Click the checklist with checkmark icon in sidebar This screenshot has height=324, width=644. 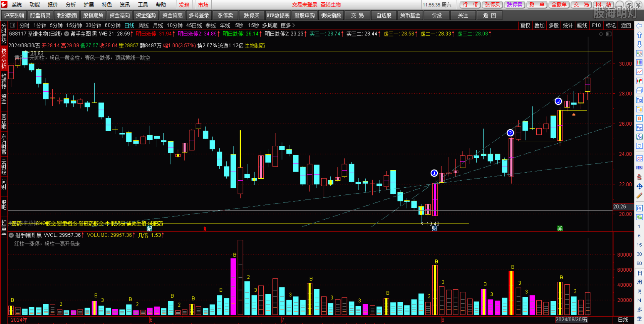pos(639,53)
